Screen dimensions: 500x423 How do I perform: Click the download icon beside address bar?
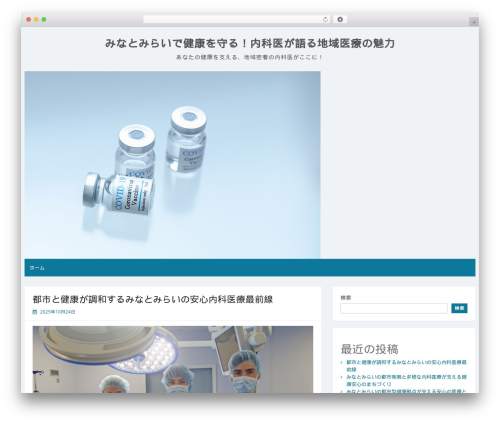(x=340, y=20)
